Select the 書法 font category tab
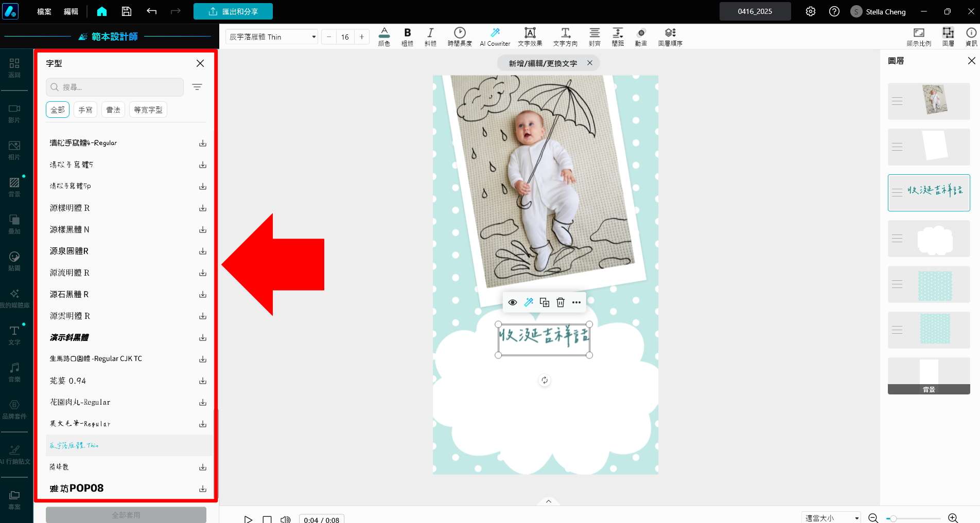This screenshot has width=980, height=523. point(113,110)
